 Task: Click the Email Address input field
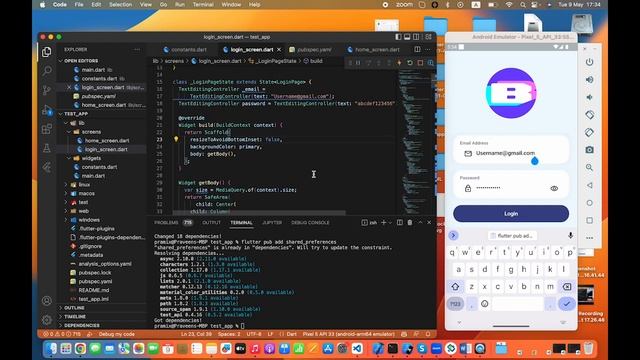(x=511, y=149)
